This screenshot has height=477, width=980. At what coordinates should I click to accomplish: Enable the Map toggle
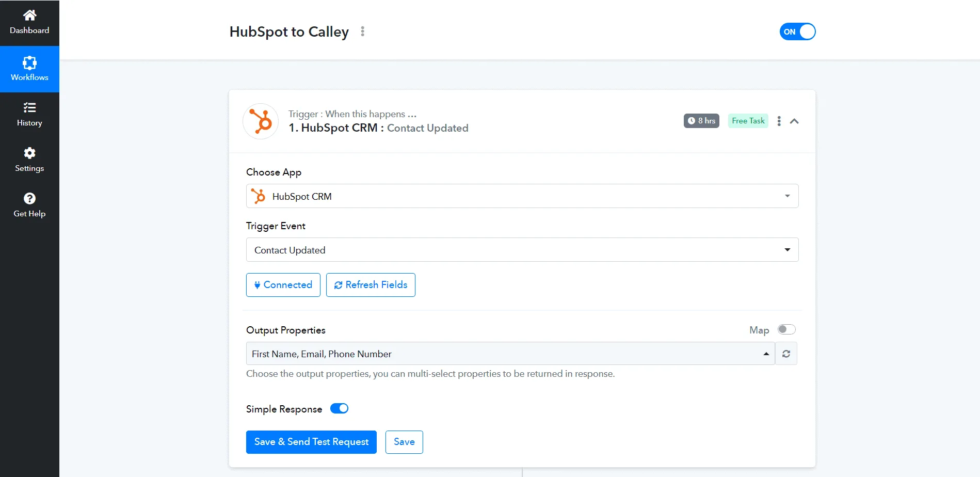coord(786,329)
